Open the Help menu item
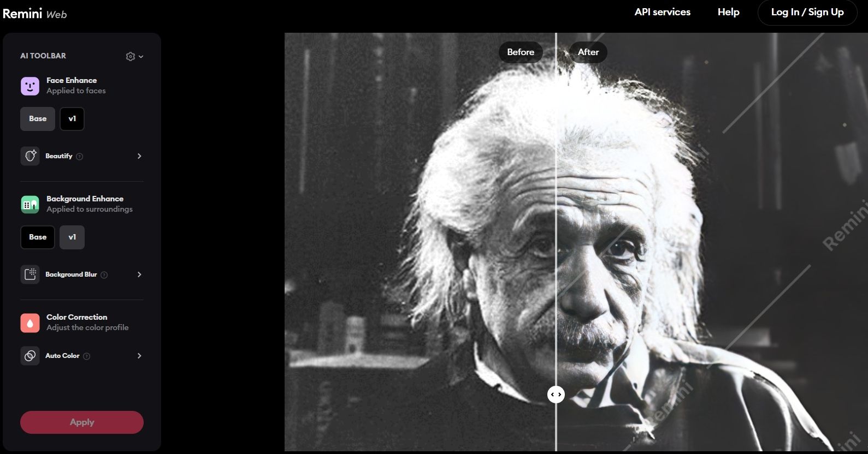 [x=728, y=12]
